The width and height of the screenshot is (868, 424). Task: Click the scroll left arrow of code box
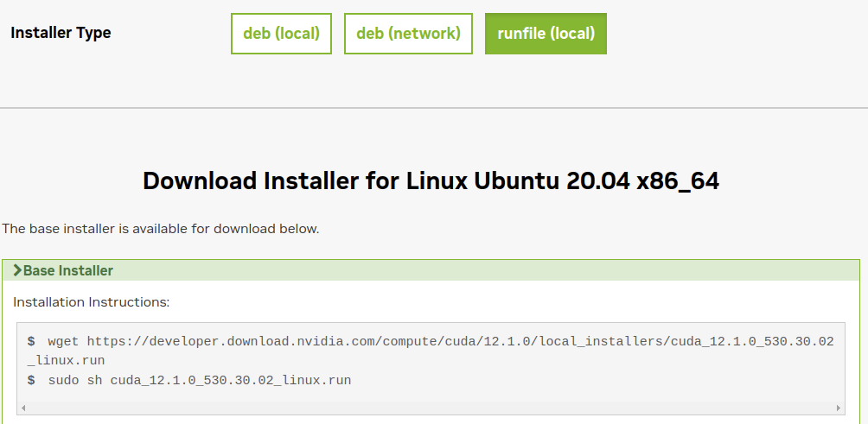pos(23,408)
